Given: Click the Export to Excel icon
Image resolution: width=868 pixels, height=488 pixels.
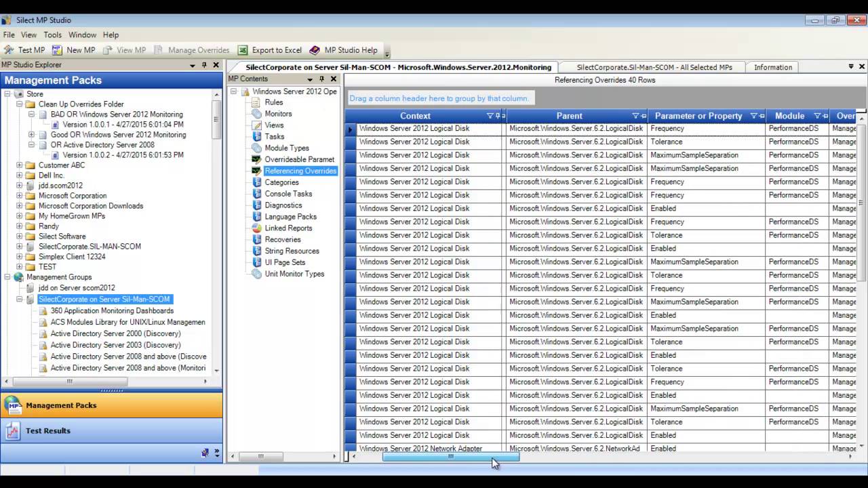Looking at the screenshot, I should 243,50.
